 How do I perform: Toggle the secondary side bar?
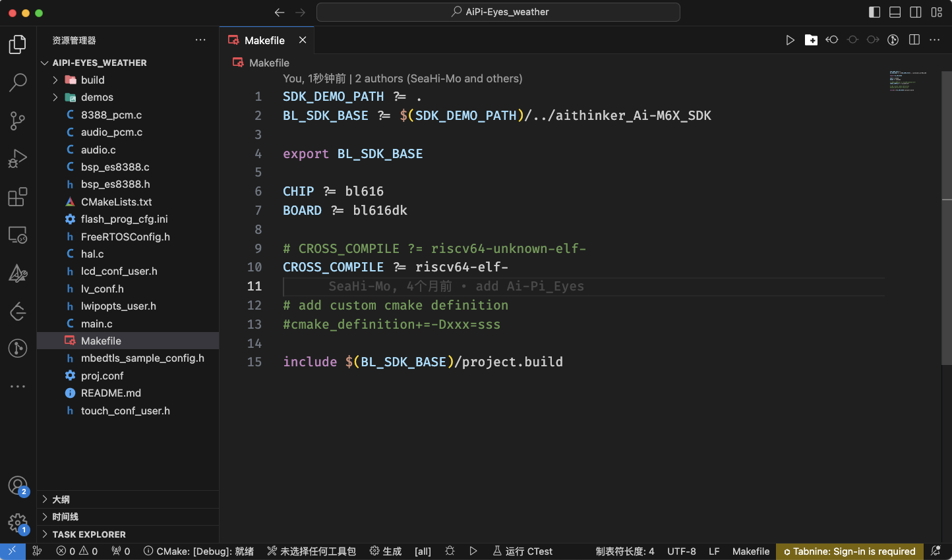pos(916,12)
